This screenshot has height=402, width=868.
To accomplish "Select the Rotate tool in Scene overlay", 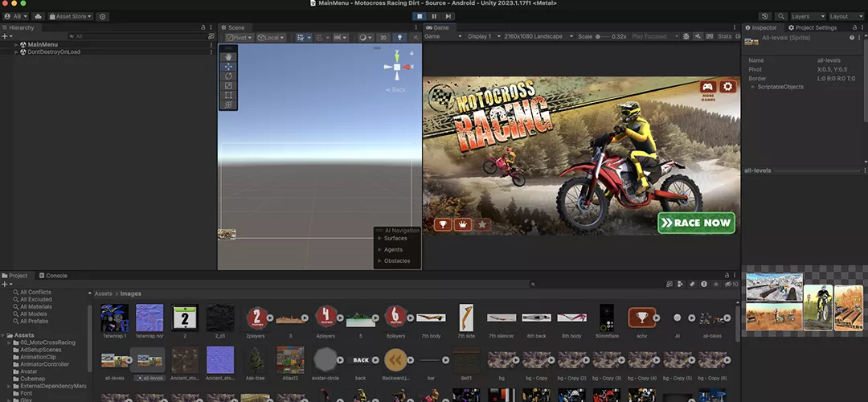I will pos(228,76).
